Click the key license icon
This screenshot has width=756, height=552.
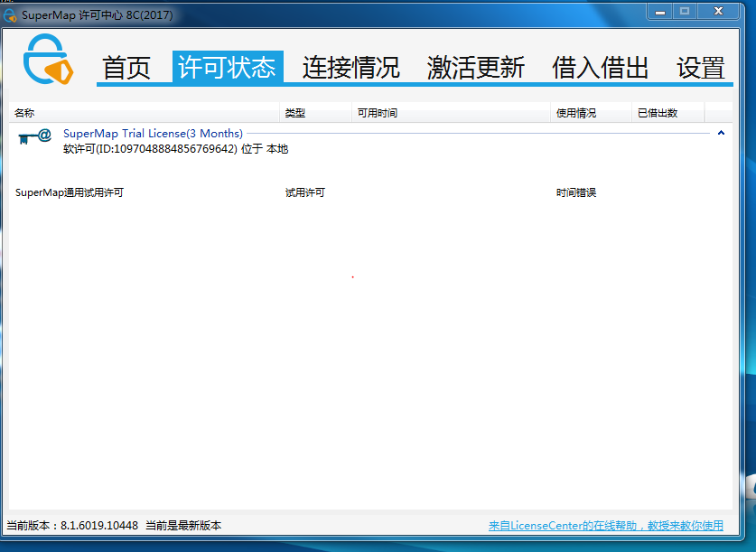coord(34,136)
